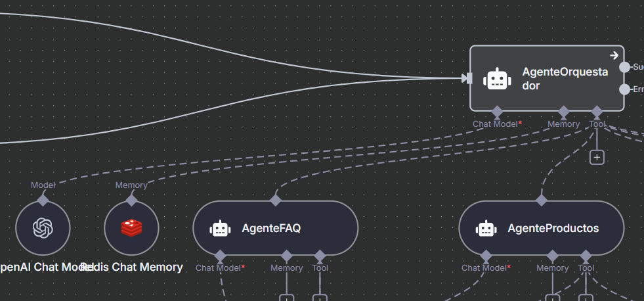Click AgenteProductos Memory diamond connector
This screenshot has height=301, width=644.
pyautogui.click(x=552, y=256)
